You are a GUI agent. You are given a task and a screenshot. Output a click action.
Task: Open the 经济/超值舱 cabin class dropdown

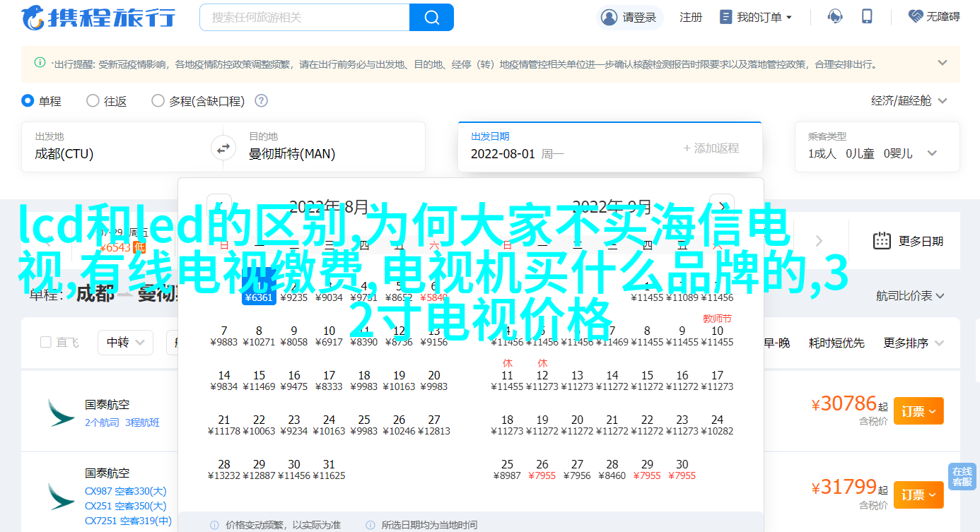(909, 101)
